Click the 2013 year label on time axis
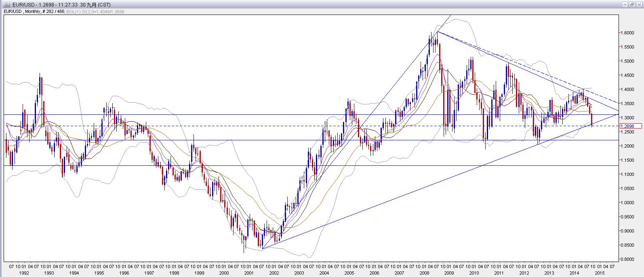 549,273
